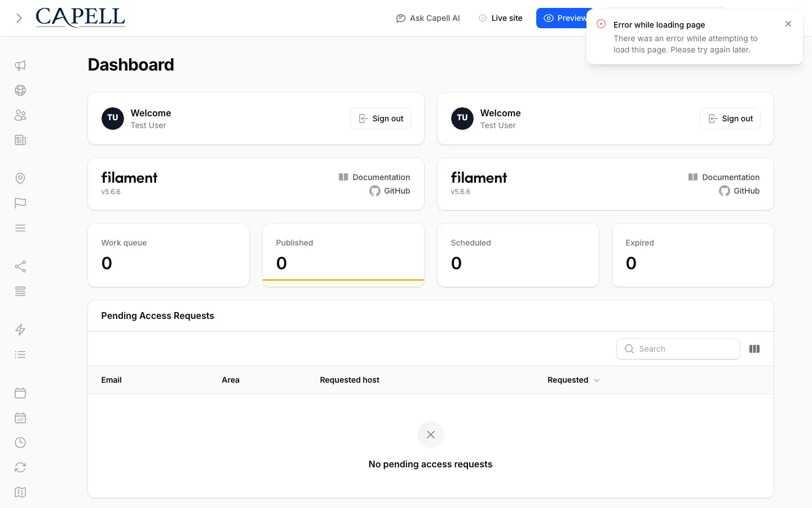Click the TU avatar in right Welcome card

[x=462, y=119]
